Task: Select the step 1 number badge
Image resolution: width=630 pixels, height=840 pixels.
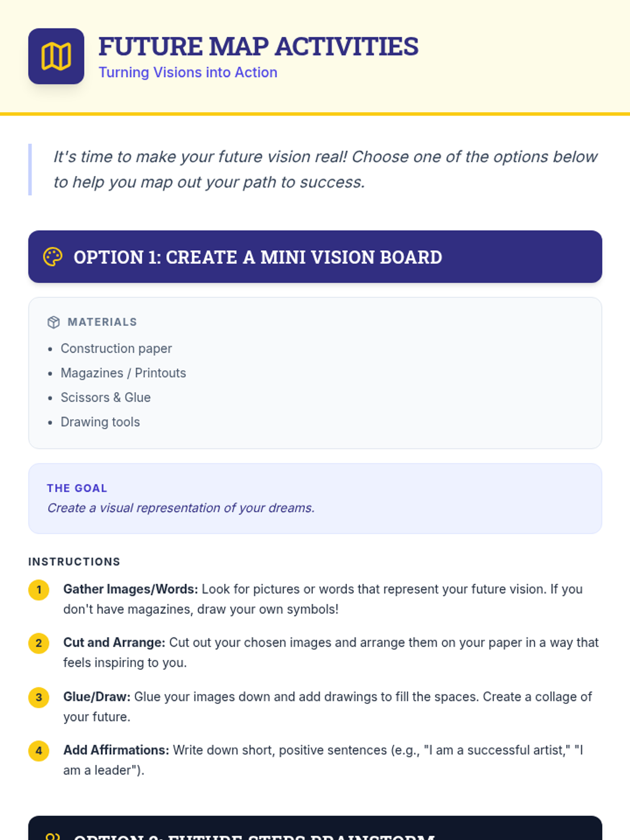Action: coord(39,590)
